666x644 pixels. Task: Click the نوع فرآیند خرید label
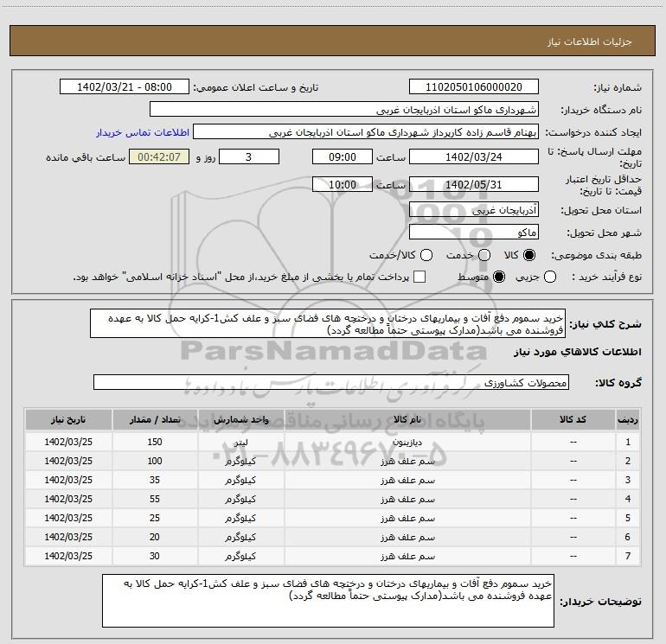606,277
